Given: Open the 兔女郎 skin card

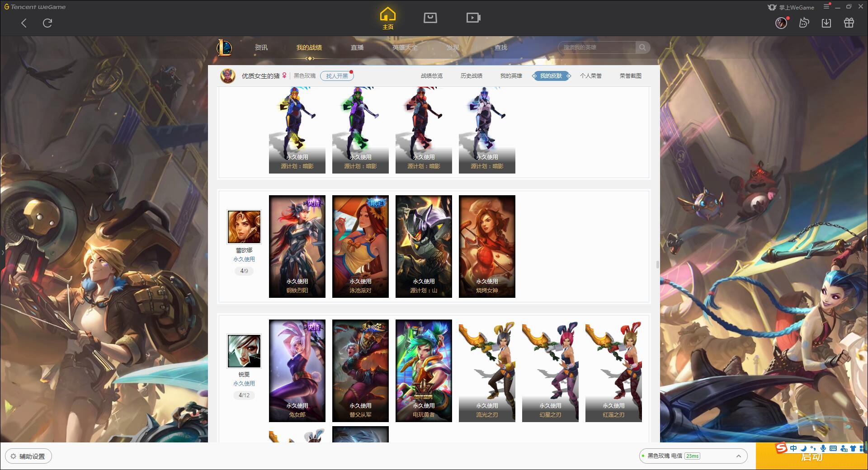Looking at the screenshot, I should tap(297, 371).
